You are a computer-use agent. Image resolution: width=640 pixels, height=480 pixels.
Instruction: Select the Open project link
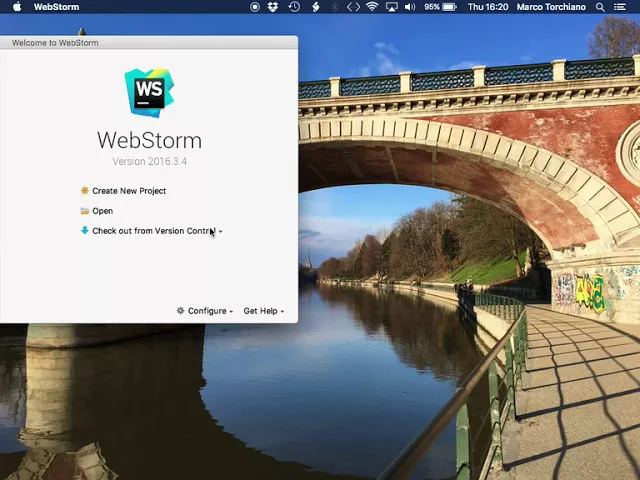point(102,211)
